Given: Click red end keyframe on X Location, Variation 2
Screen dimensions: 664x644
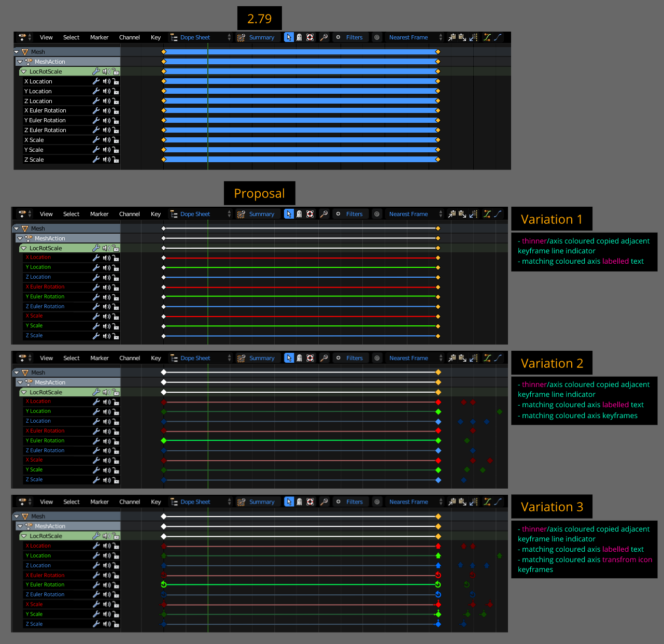Looking at the screenshot, I should pyautogui.click(x=438, y=402).
